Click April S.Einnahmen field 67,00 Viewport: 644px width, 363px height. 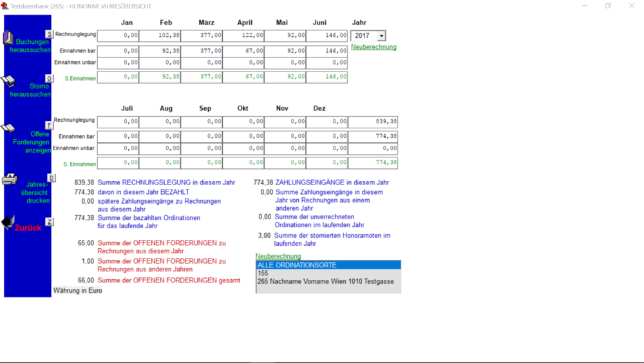coord(243,77)
